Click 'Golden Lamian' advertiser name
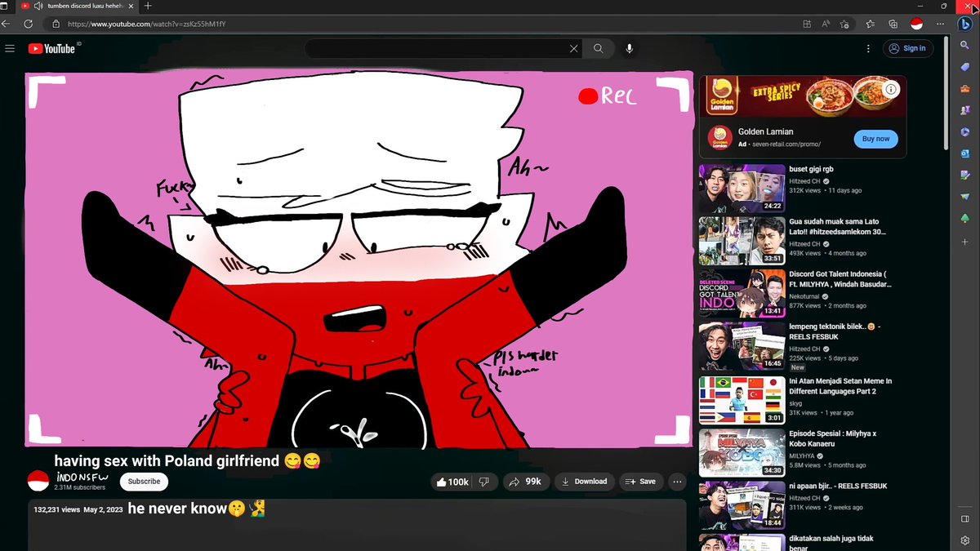This screenshot has height=551, width=980. tap(765, 131)
